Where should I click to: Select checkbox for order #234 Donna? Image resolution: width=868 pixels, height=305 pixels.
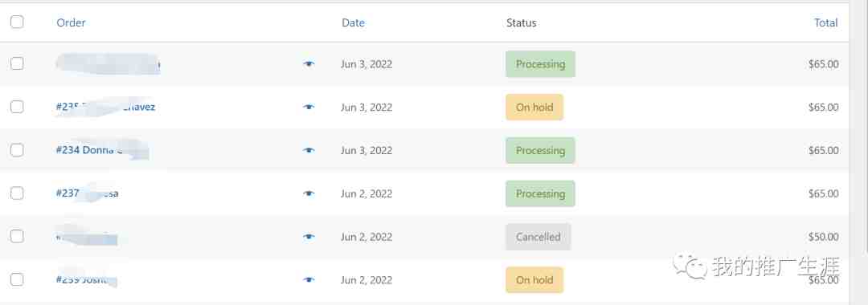[x=17, y=150]
